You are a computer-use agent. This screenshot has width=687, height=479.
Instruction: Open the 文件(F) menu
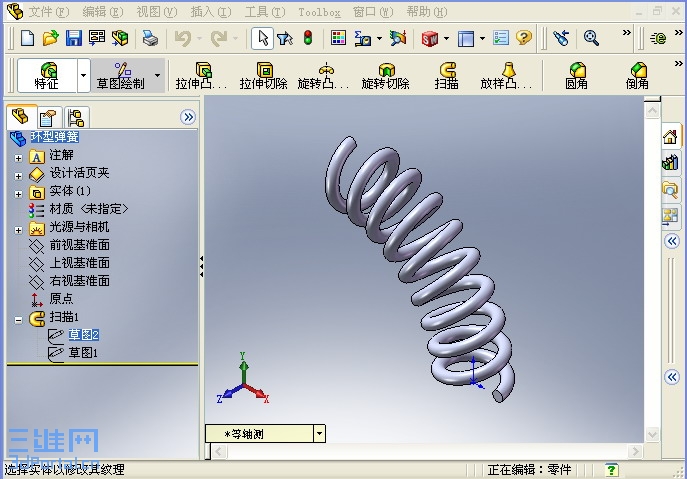[49, 12]
